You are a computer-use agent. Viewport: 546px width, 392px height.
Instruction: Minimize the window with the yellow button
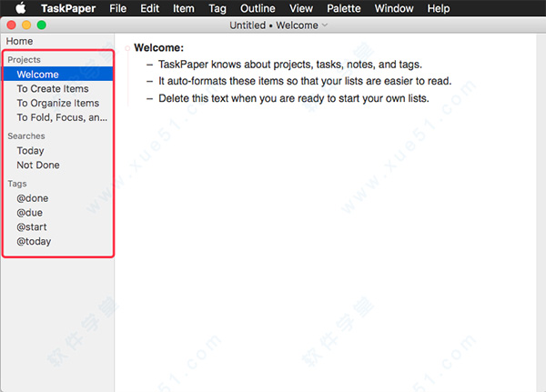point(26,25)
